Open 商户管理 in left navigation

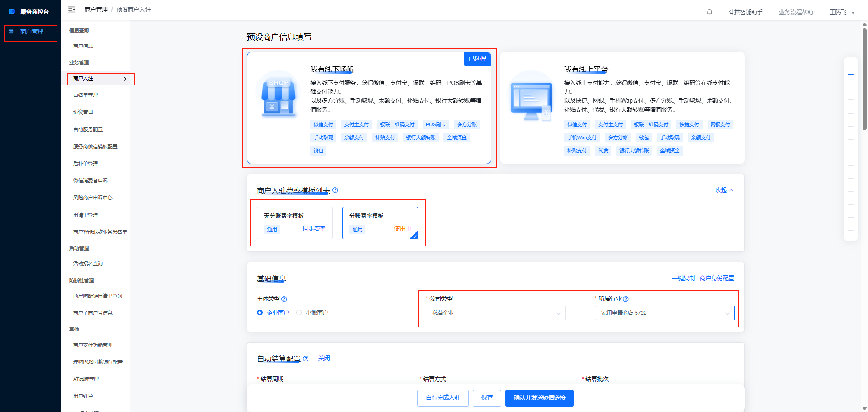point(31,32)
